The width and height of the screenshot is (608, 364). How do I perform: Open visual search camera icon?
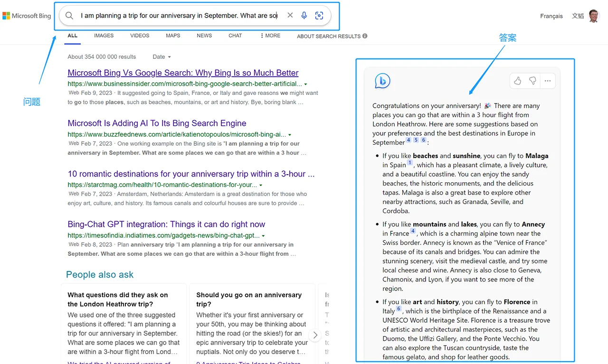click(x=319, y=16)
